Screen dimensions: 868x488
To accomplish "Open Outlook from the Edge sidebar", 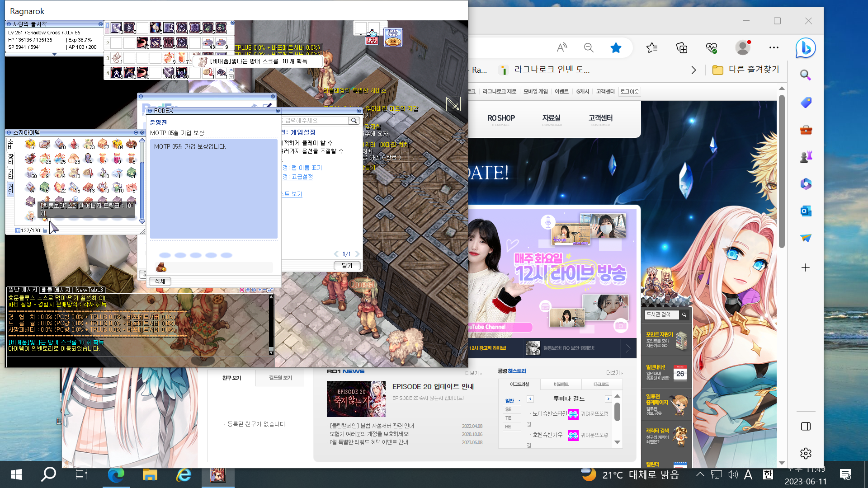I will (x=806, y=211).
